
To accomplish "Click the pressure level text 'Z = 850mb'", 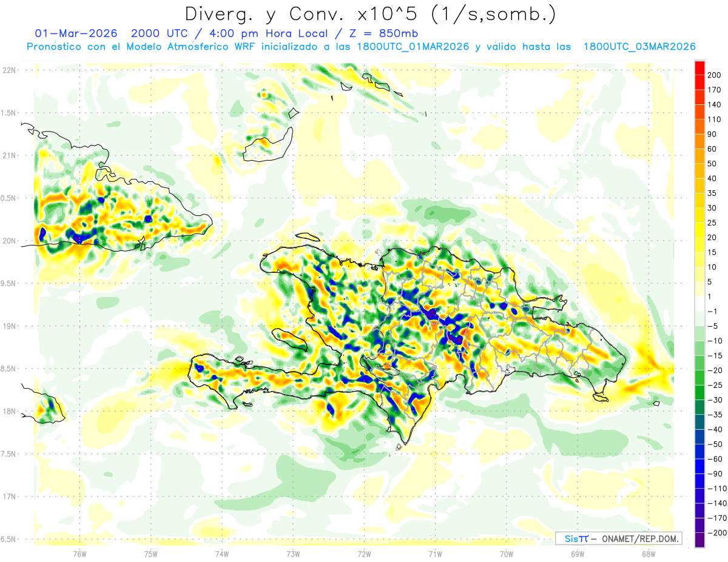I will click(382, 33).
